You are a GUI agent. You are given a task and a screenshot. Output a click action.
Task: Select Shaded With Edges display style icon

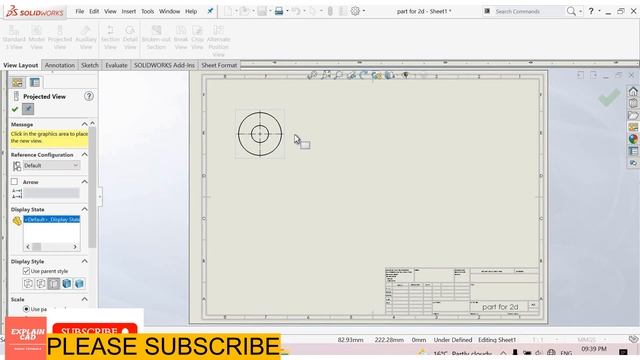tap(67, 283)
